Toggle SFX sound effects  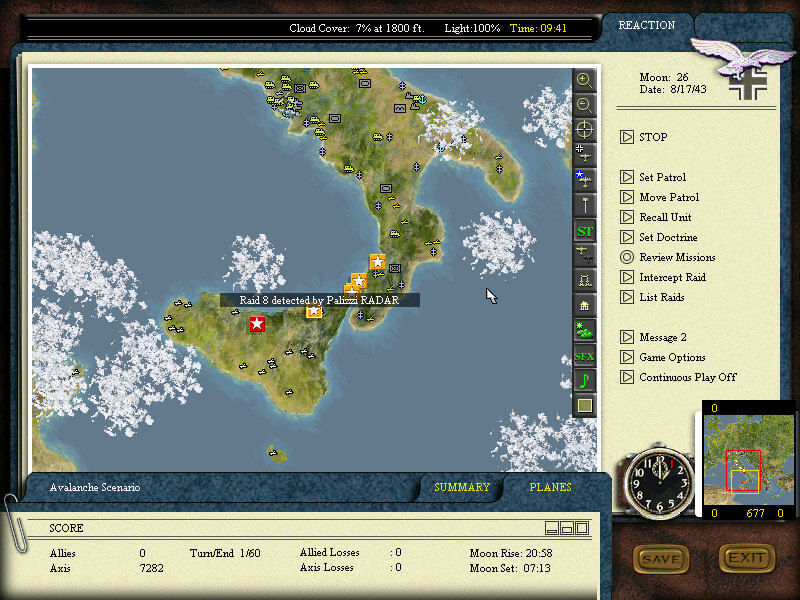coord(584,356)
